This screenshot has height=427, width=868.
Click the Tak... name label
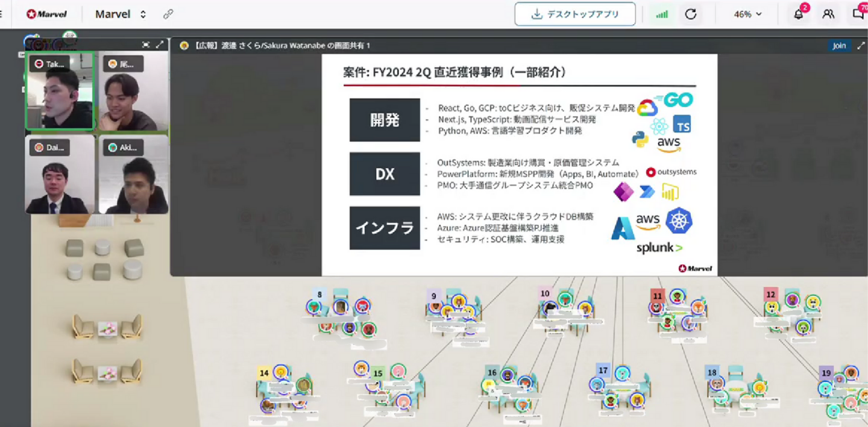tap(50, 64)
